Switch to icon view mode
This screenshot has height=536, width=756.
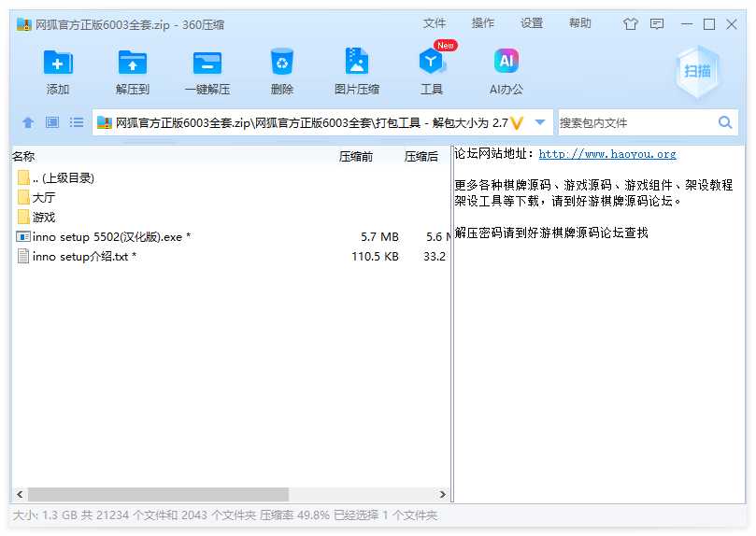[52, 122]
